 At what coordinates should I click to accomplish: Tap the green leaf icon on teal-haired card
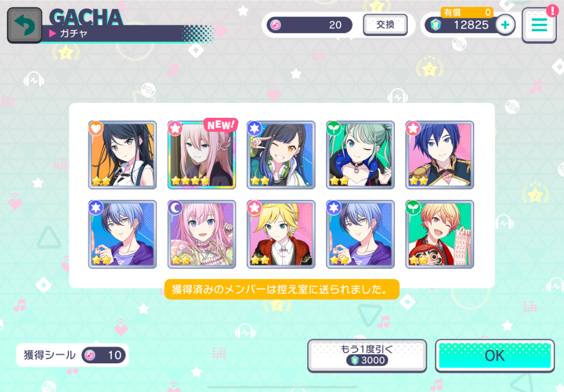tap(334, 128)
